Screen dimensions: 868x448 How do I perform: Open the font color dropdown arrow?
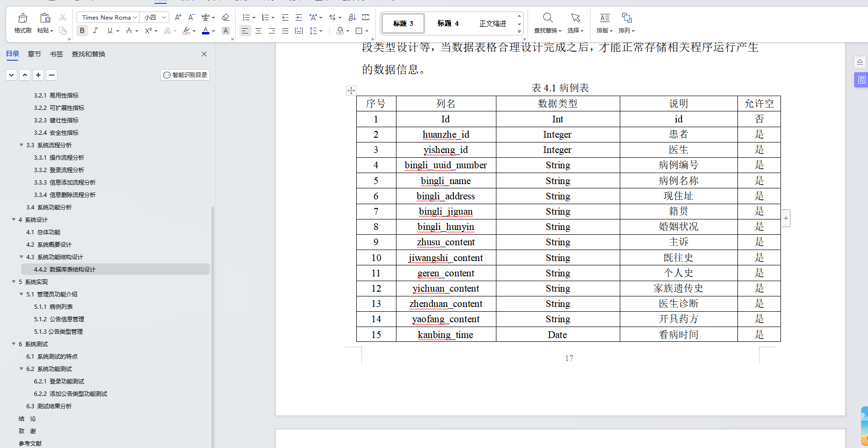(213, 31)
